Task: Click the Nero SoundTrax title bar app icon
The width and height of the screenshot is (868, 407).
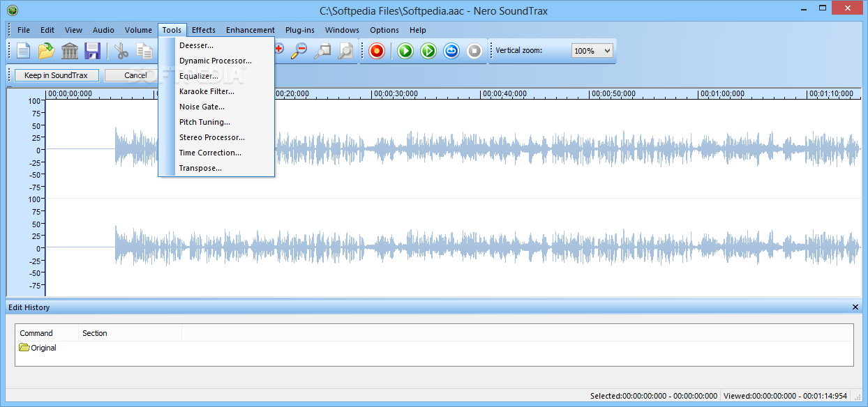Action: point(12,10)
